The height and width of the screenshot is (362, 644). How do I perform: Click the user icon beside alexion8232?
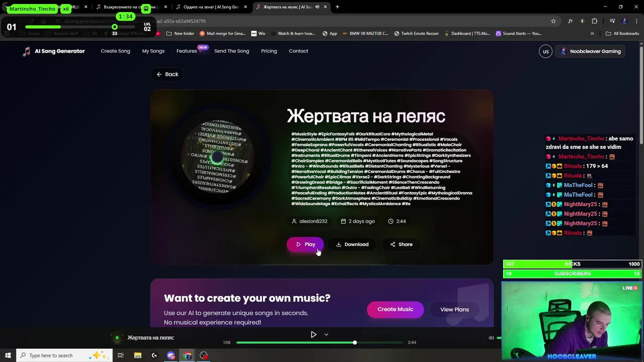[294, 221]
